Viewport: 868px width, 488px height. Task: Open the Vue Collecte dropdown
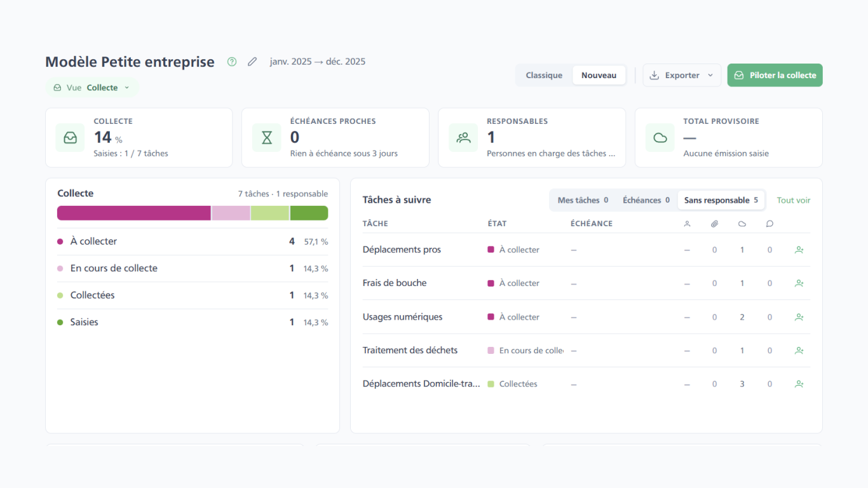(x=92, y=88)
